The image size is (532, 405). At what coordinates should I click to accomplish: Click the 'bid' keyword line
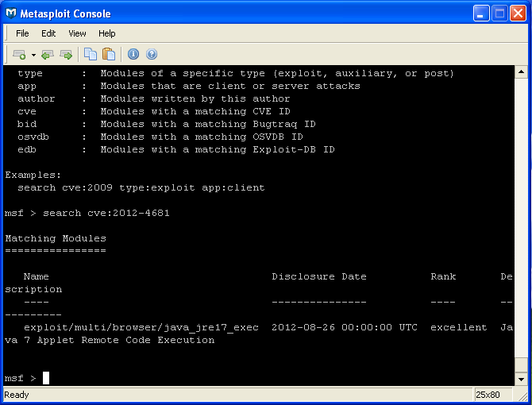click(167, 124)
